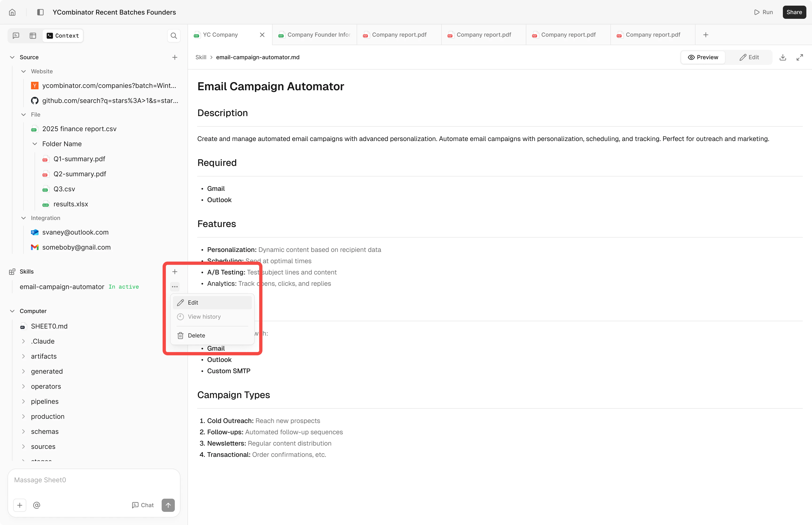Expand the artifacts folder

(x=23, y=356)
